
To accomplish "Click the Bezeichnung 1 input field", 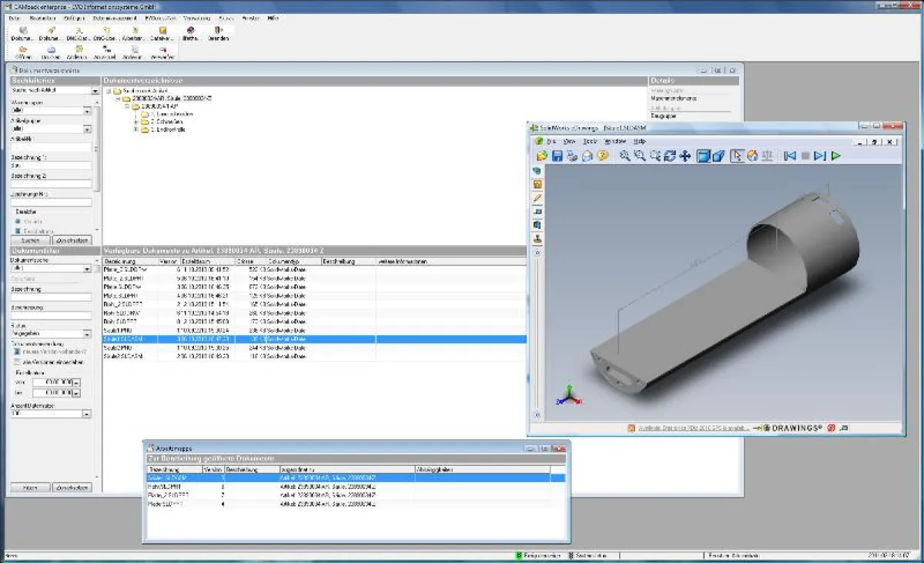I will pyautogui.click(x=51, y=165).
